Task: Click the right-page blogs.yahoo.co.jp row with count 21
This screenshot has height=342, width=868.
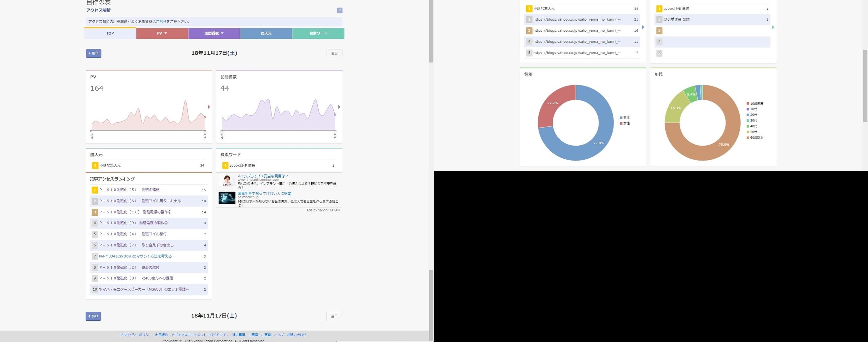Action: click(582, 19)
